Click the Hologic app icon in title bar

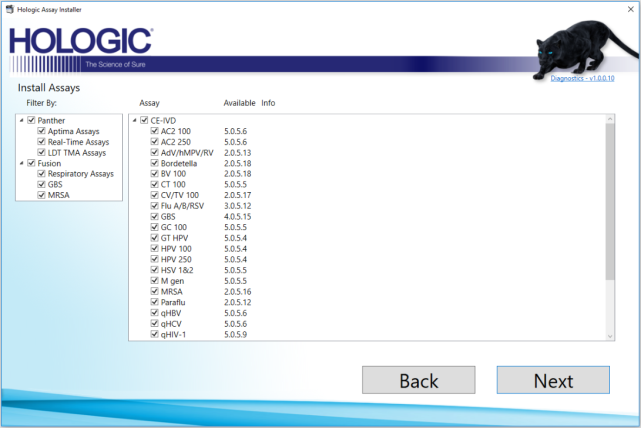(x=9, y=9)
